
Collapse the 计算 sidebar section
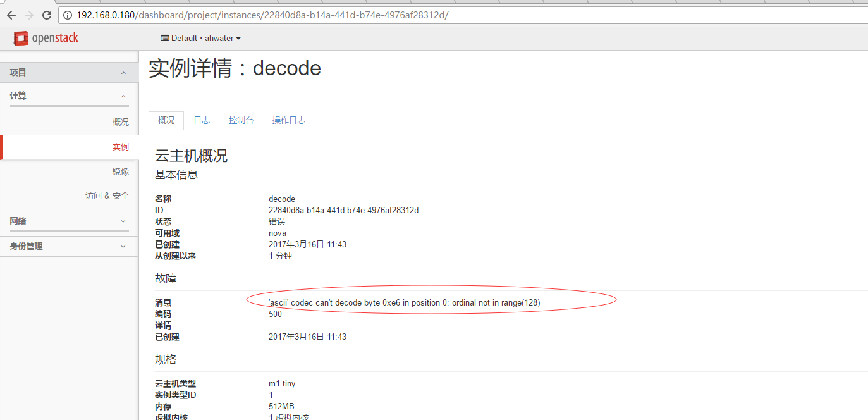coord(68,96)
